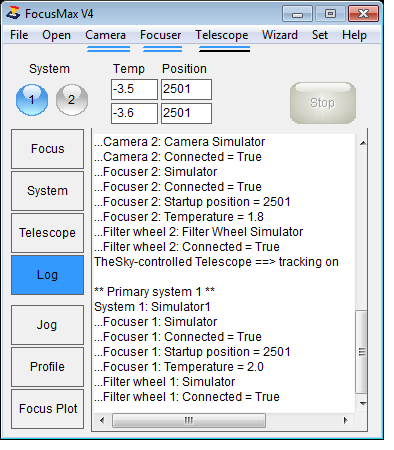Open the Wizard menu
Image resolution: width=394 pixels, height=450 pixels.
280,35
